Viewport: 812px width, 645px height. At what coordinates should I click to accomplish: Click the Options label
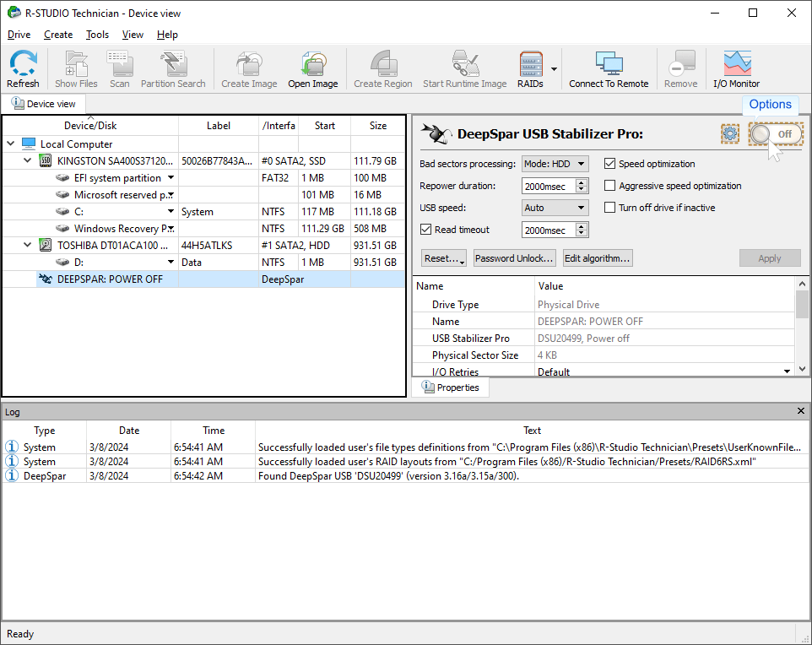[771, 104]
